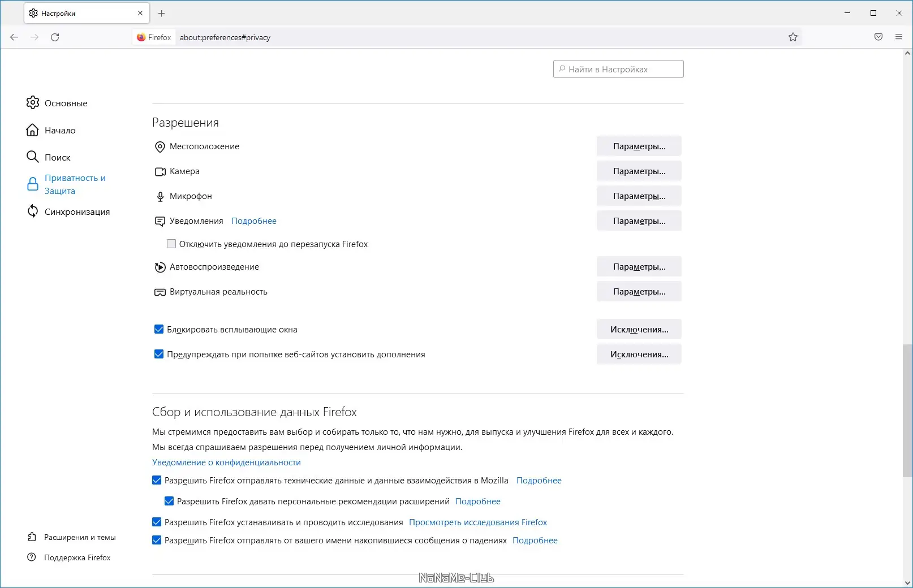Select the Поиск settings category
Viewport: 913px width, 588px height.
tap(57, 158)
